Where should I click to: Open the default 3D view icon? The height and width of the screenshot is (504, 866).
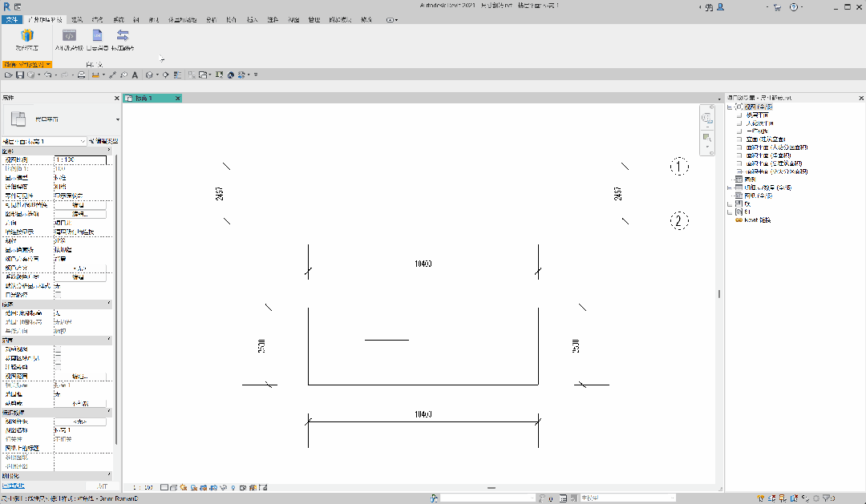point(149,75)
